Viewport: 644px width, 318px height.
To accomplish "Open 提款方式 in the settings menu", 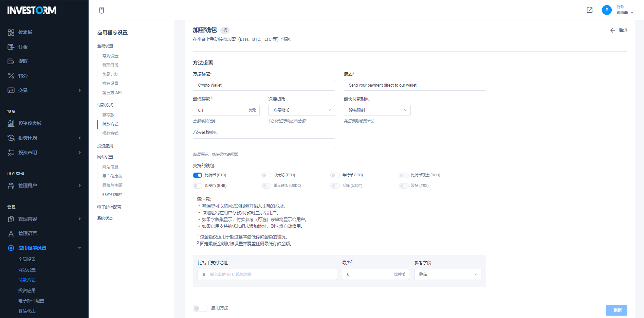I will tap(110, 134).
